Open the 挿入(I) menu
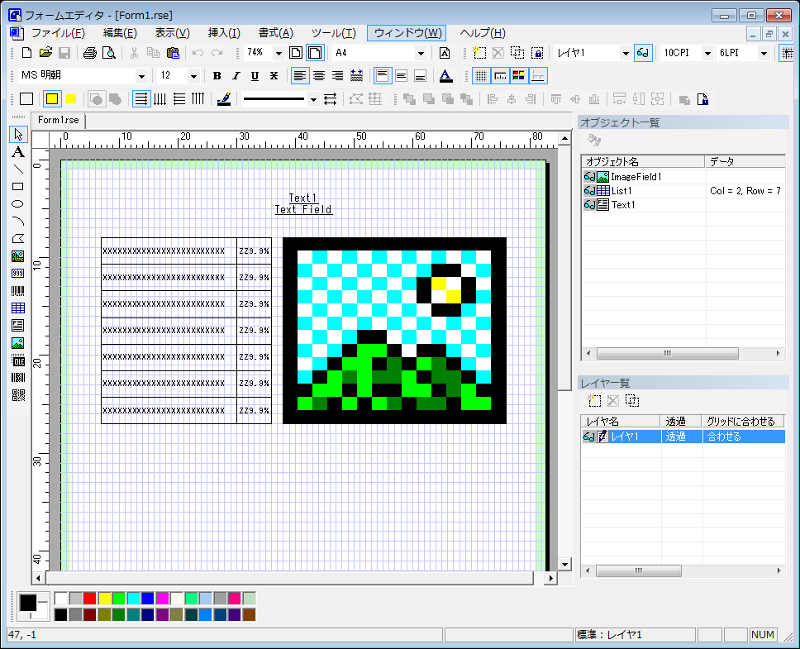The image size is (800, 649). (224, 33)
